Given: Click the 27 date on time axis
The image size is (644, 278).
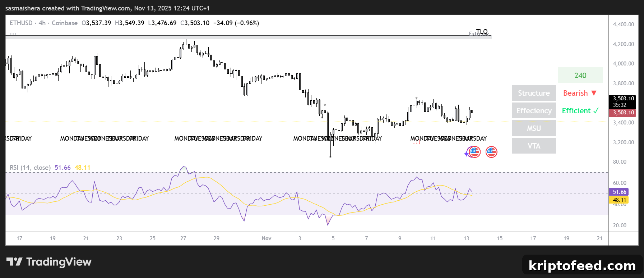Looking at the screenshot, I should tap(183, 238).
